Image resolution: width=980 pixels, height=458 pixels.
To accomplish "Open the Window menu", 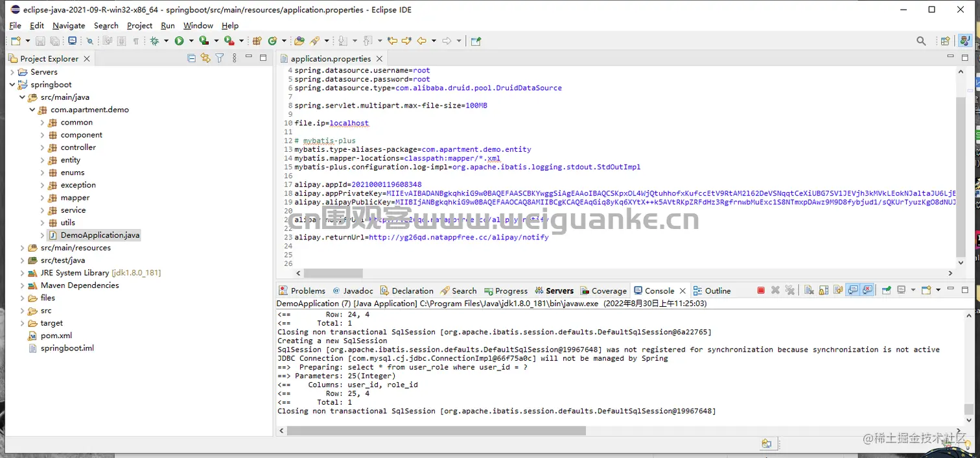I will pos(198,25).
